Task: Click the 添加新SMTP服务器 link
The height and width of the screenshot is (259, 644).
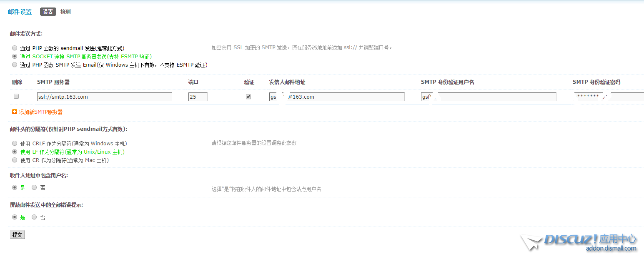Action: tap(41, 112)
